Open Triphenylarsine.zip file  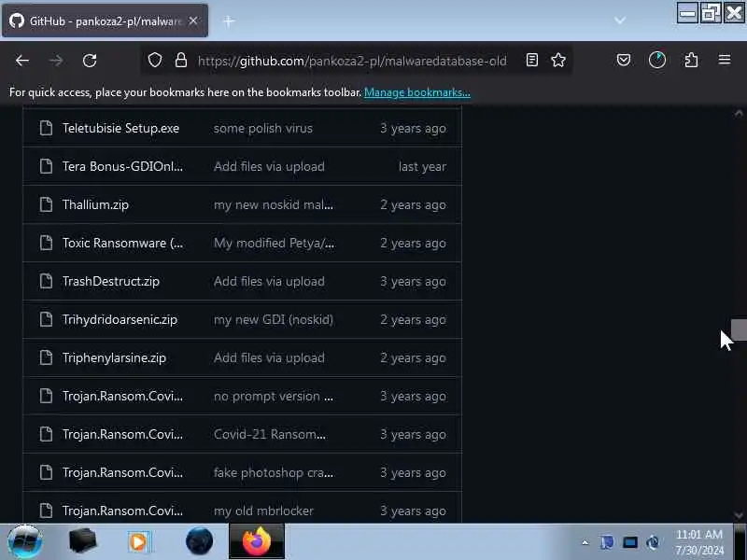114,357
